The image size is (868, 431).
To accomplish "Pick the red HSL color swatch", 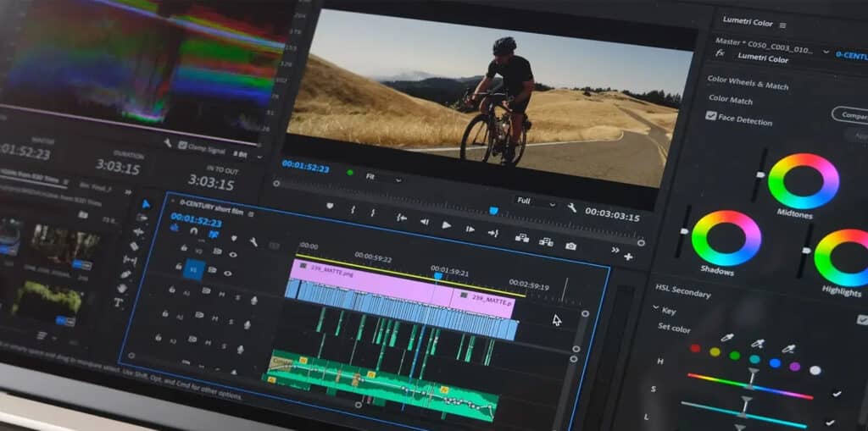I will [x=695, y=349].
